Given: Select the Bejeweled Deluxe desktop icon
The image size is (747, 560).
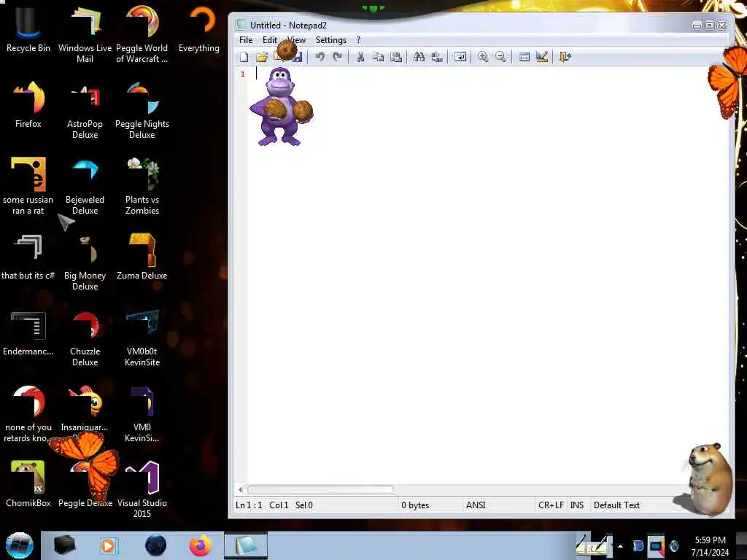Looking at the screenshot, I should [x=85, y=186].
